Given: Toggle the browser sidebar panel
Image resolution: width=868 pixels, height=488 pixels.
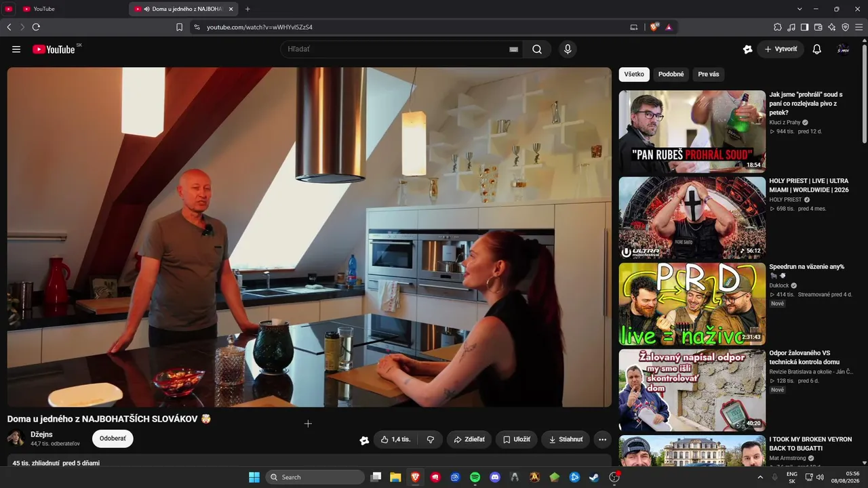Looking at the screenshot, I should 805,27.
